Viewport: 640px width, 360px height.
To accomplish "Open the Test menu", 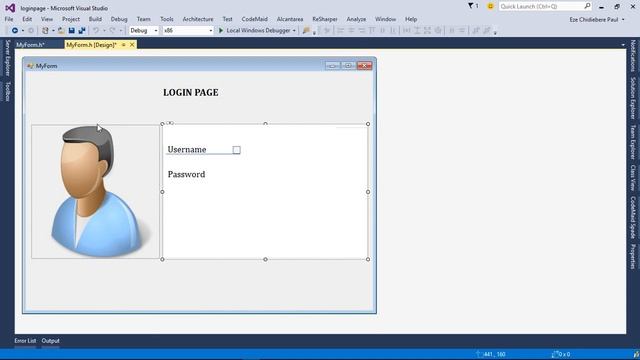I will pyautogui.click(x=227, y=19).
